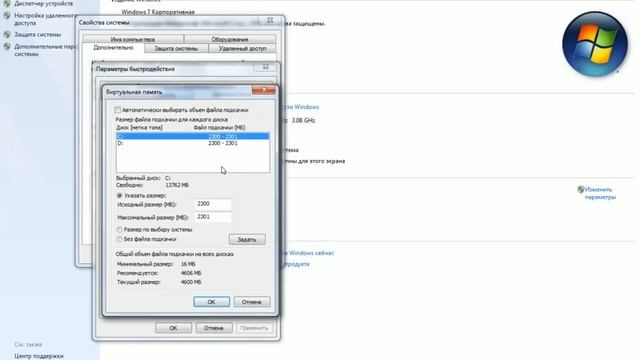
Task: Click the Windows logo image
Action: click(595, 44)
